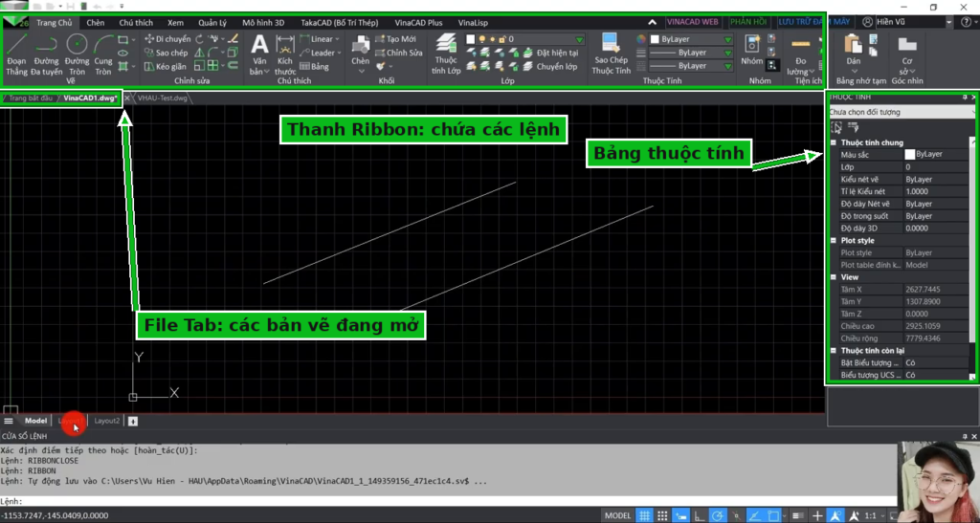
Task: Click the Nhóm group tool
Action: pos(752,50)
